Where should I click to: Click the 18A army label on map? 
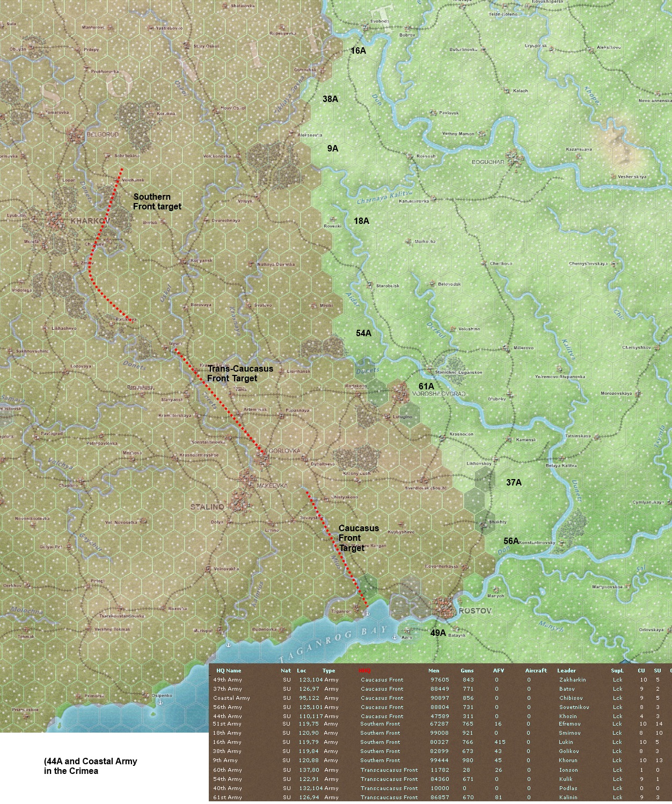361,221
